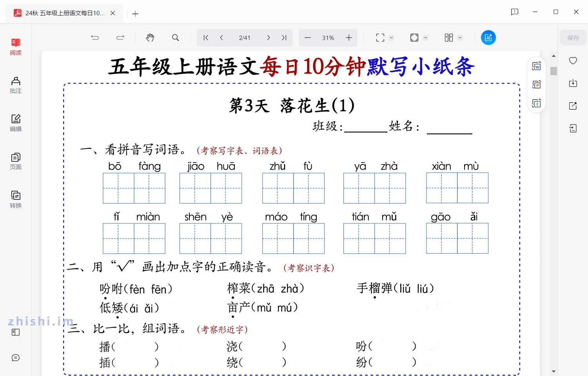Convert PDF to Excel via floating icon
This screenshot has height=376, width=588.
pos(537,103)
